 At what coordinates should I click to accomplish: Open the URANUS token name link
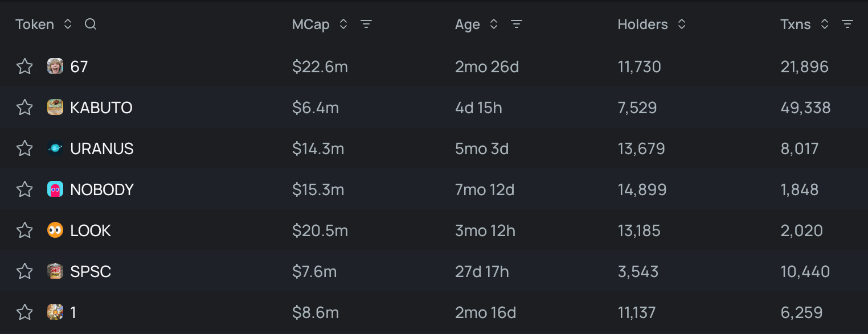(x=101, y=149)
